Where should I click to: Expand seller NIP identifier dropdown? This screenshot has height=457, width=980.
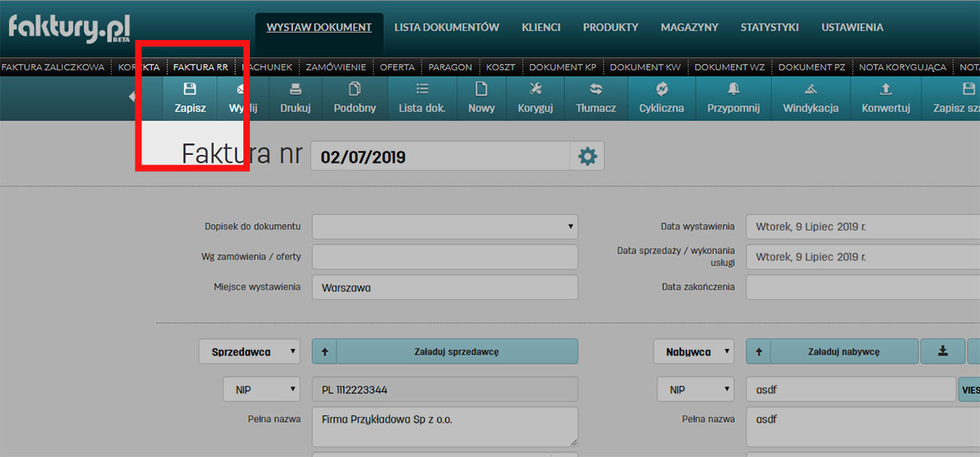tap(261, 389)
